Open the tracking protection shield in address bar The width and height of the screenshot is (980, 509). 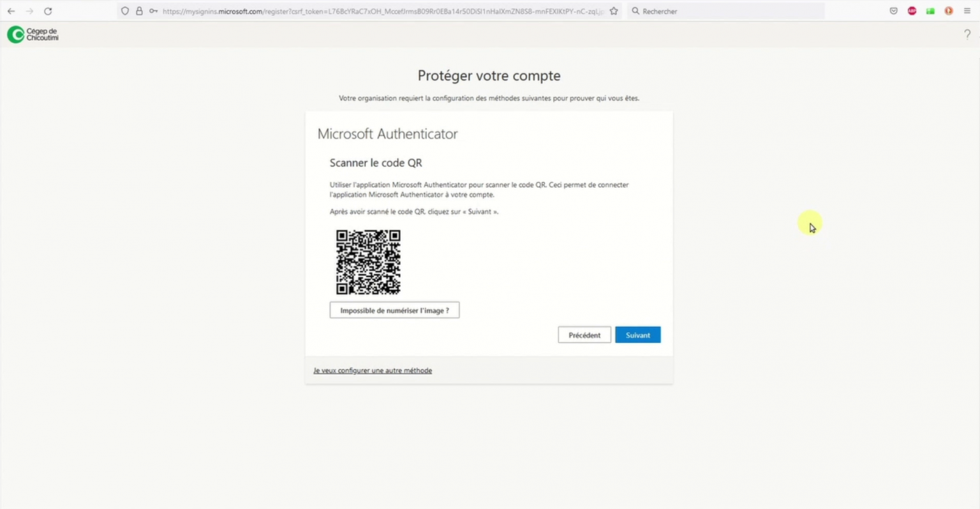124,11
